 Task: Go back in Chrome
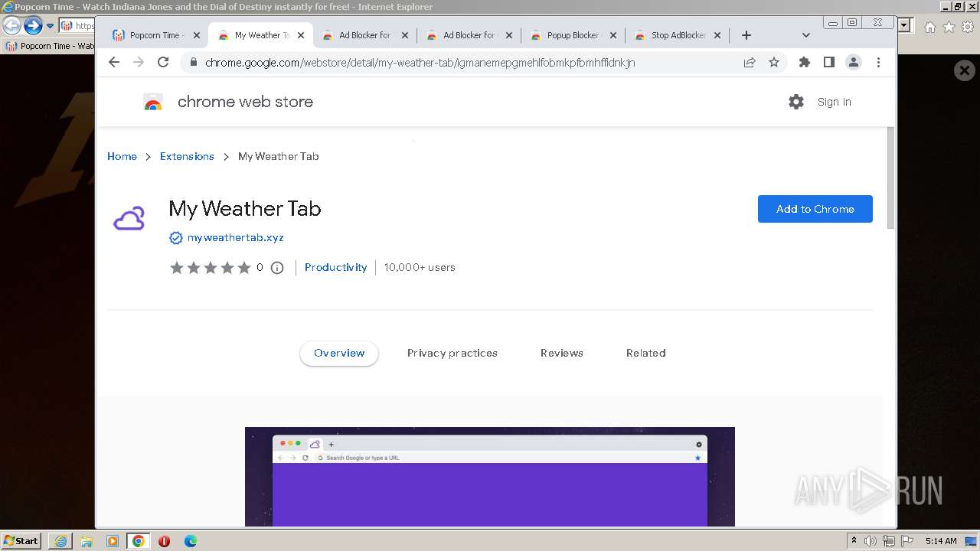click(x=114, y=62)
